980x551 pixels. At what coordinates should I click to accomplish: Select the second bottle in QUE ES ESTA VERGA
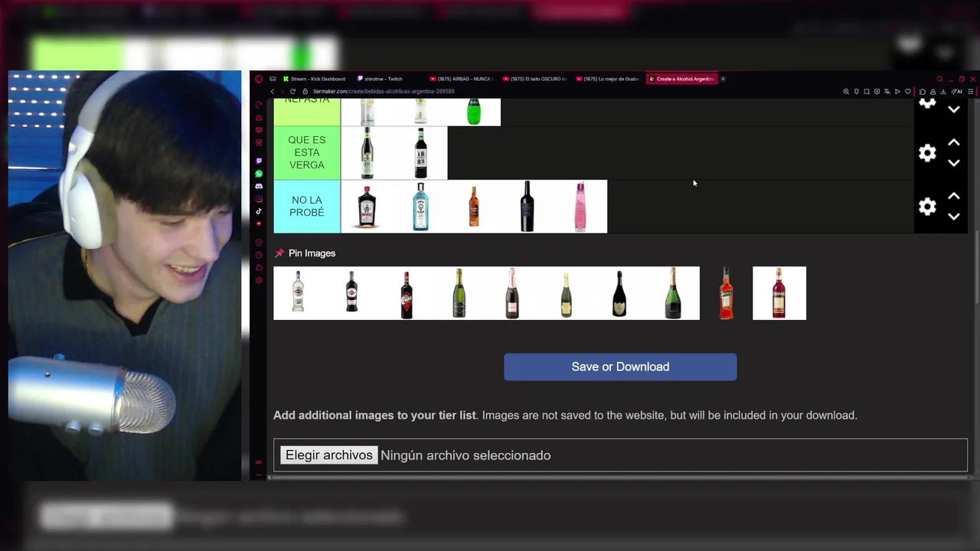pos(420,153)
